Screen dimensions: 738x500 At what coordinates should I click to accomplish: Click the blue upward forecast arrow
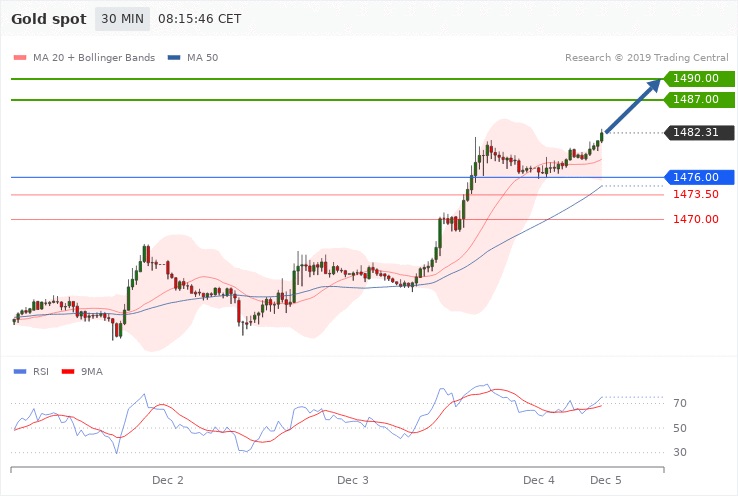tap(633, 109)
